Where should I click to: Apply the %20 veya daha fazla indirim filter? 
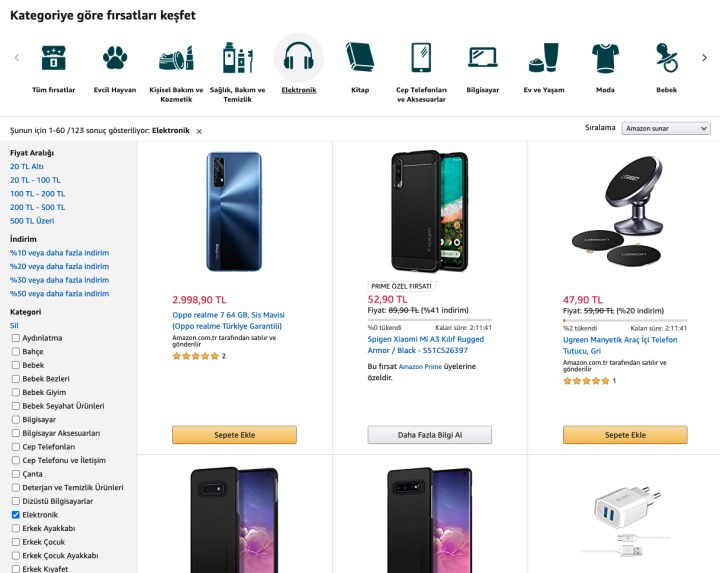(x=59, y=267)
